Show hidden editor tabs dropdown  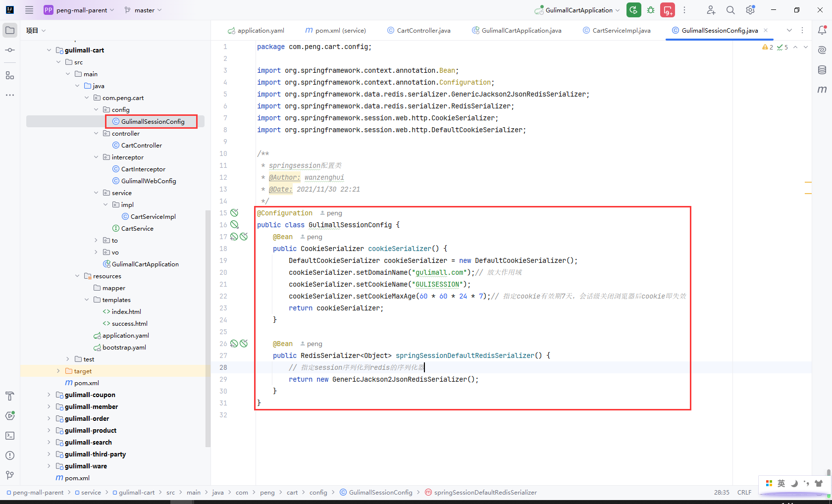(789, 30)
